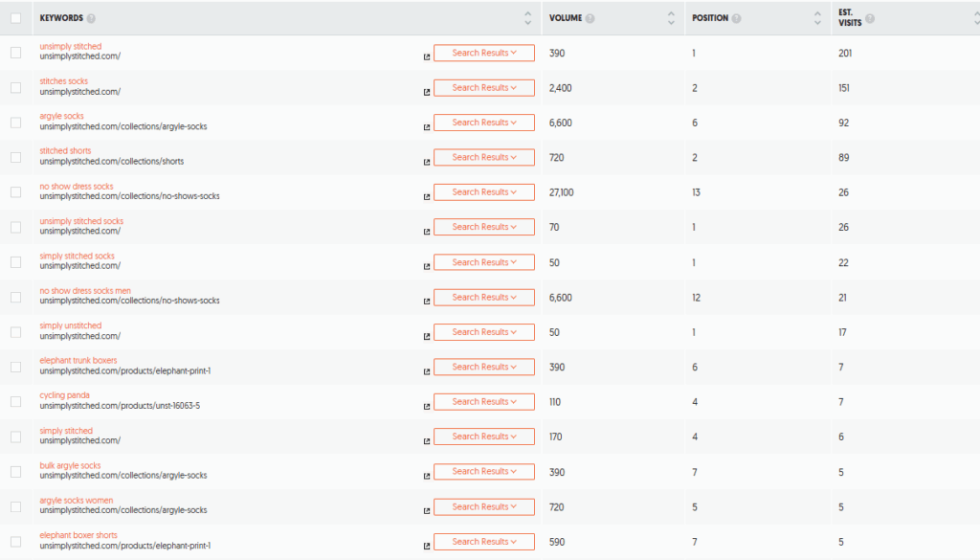Open external link icon for unsimply stitched row
This screenshot has width=980, height=560.
(x=427, y=56)
